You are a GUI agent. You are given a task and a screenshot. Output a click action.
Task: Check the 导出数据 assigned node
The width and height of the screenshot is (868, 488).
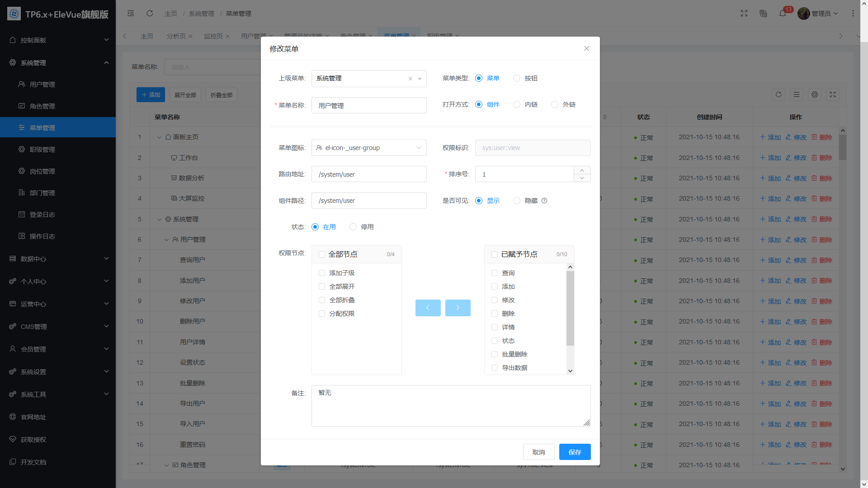click(495, 368)
